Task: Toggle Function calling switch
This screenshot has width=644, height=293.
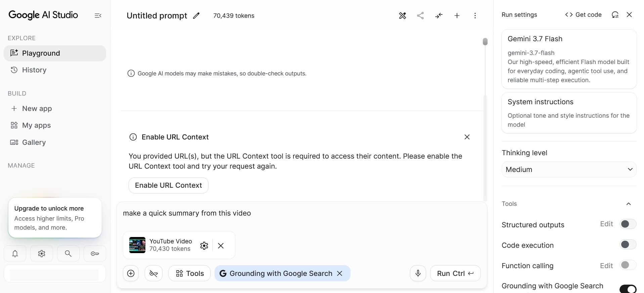Action: (628, 265)
